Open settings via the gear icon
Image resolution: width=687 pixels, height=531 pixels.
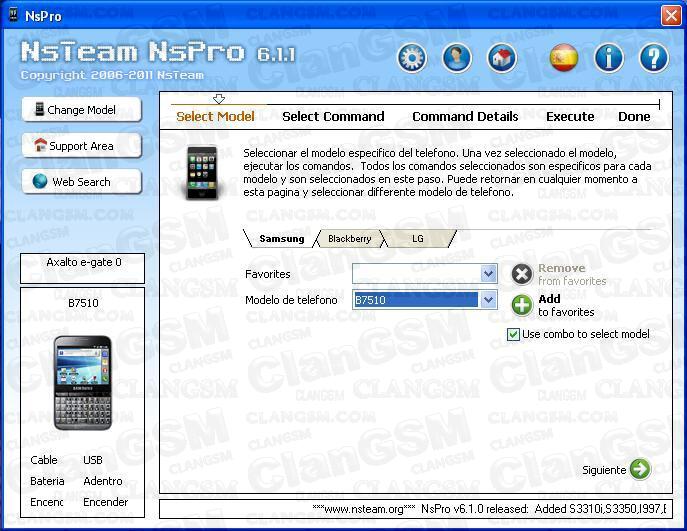tap(411, 58)
